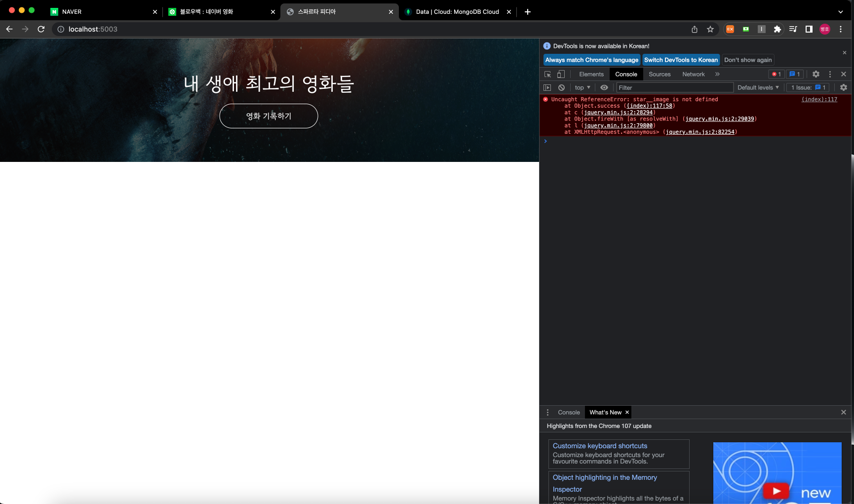Open the Chrome extensions puzzle icon
Image resolution: width=854 pixels, height=504 pixels.
(x=777, y=29)
